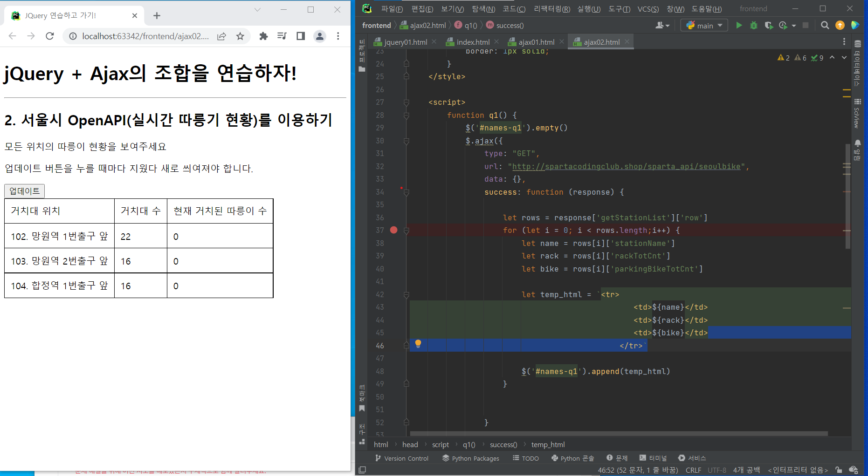The height and width of the screenshot is (476, 868).
Task: Open the 서비스 tool window
Action: click(x=692, y=458)
